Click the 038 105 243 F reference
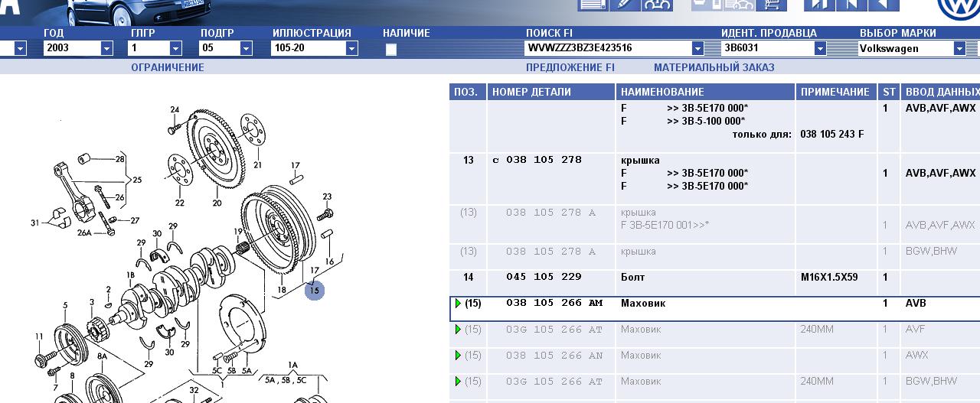The width and height of the screenshot is (980, 403). 831,135
